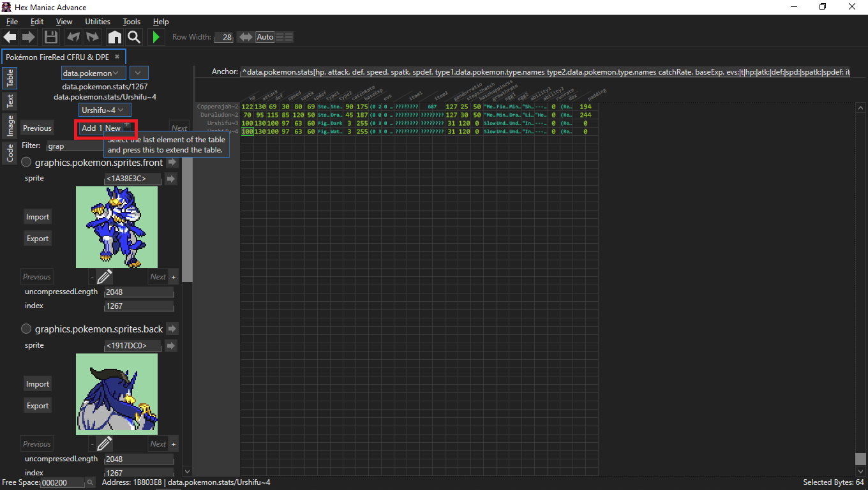Expand the unlabeled dropdown beside data.pokemon
The image size is (868, 490).
140,73
